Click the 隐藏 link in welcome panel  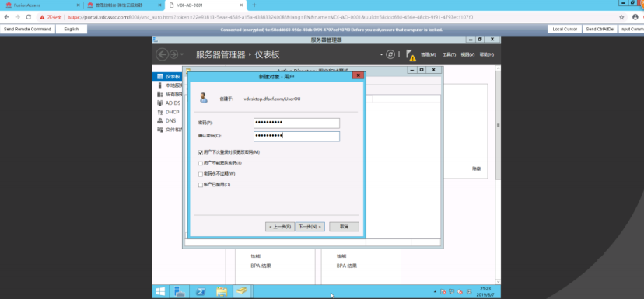coord(477,169)
